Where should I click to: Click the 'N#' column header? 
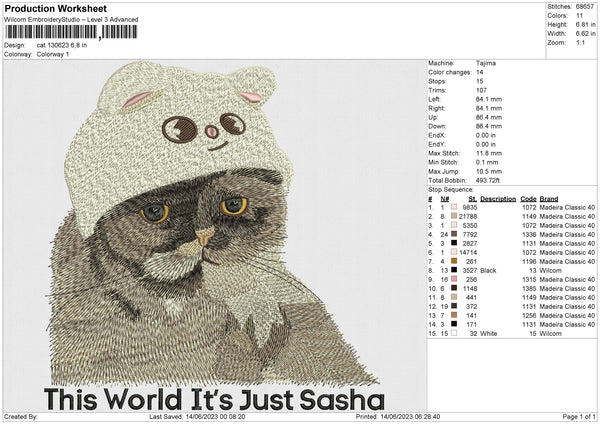point(445,199)
